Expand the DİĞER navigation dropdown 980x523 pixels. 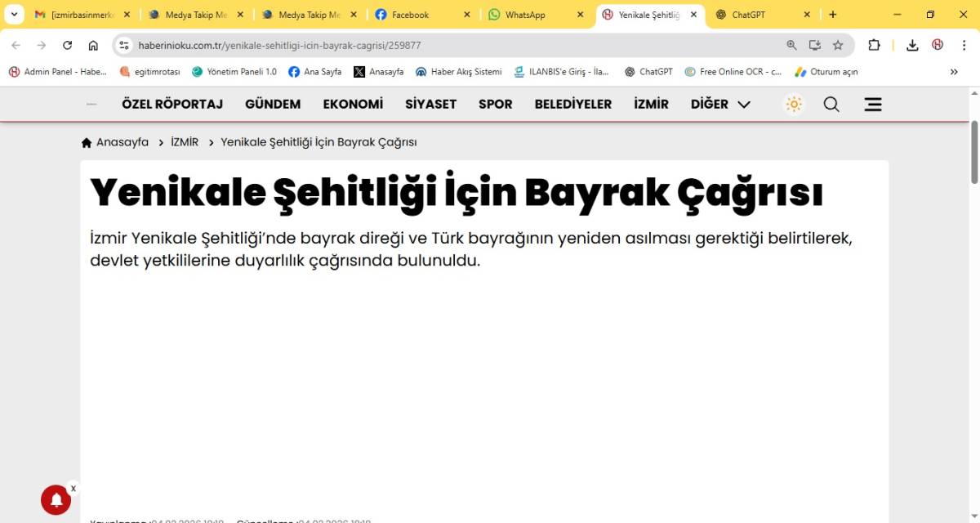(719, 104)
